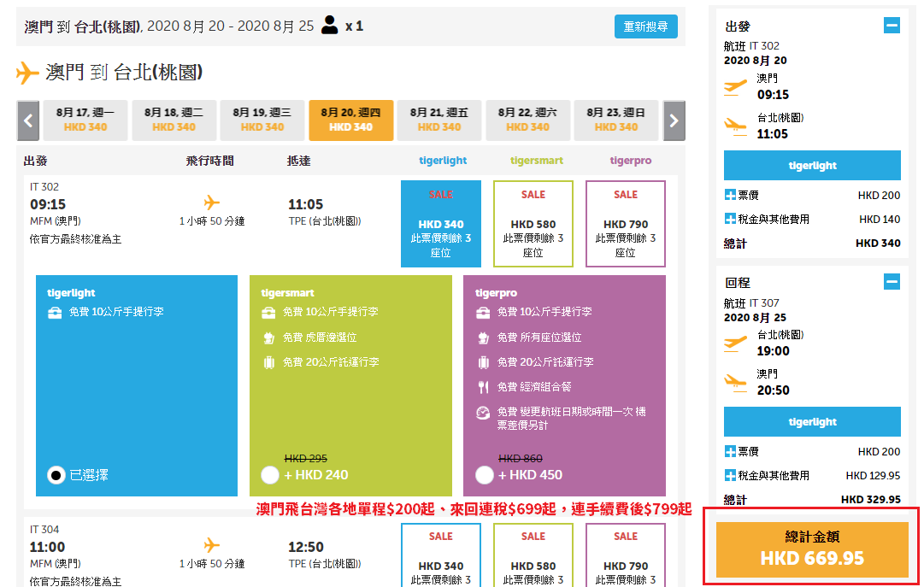Choose tigersmart HKD 580 fare for IT 304
This screenshot has width=924, height=587.
pyautogui.click(x=533, y=555)
